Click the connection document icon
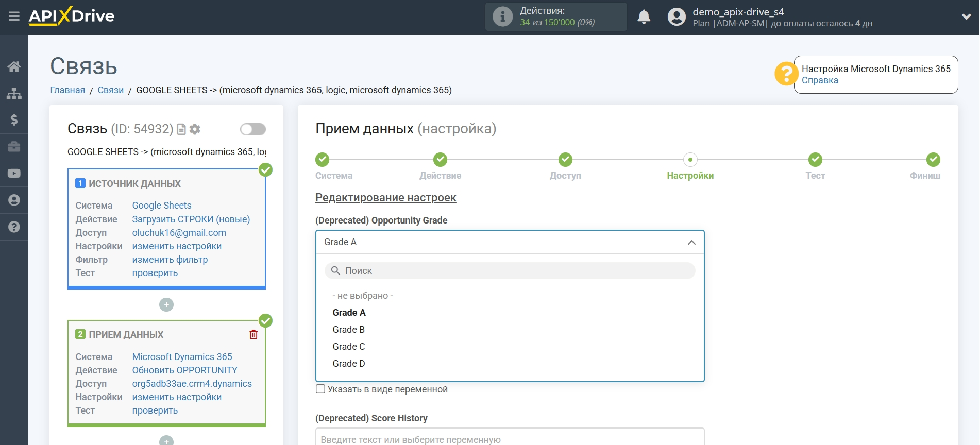 [181, 129]
